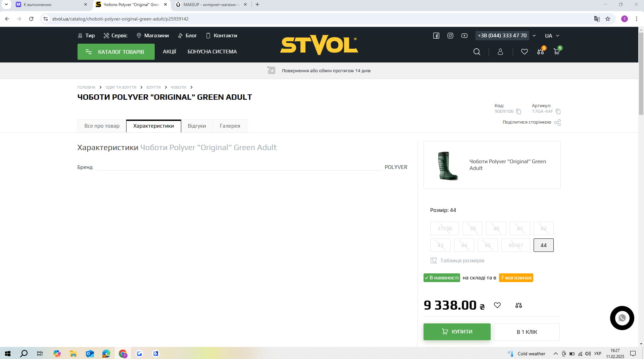Select size 40
This screenshot has height=359, width=644.
(x=496, y=228)
